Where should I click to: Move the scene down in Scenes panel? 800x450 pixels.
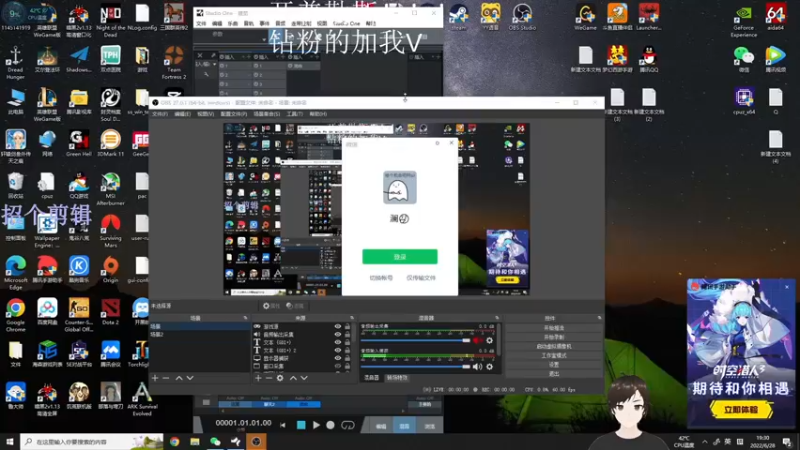(x=190, y=378)
